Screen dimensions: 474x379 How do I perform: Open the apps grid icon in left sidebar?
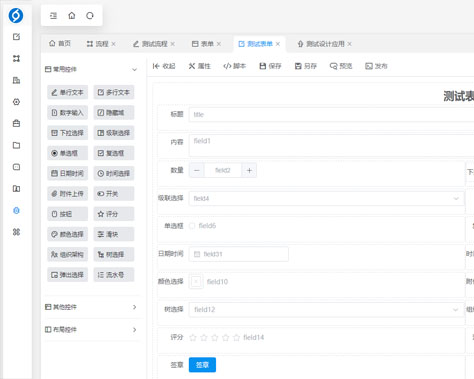tap(16, 232)
